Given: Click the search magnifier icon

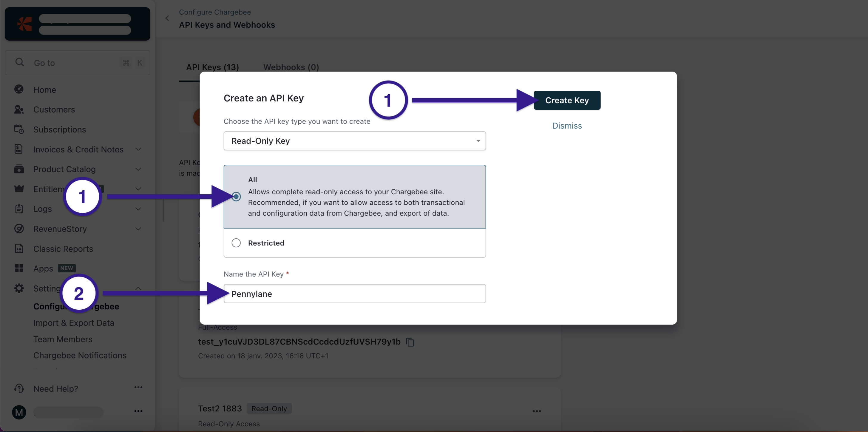Looking at the screenshot, I should click(x=20, y=62).
